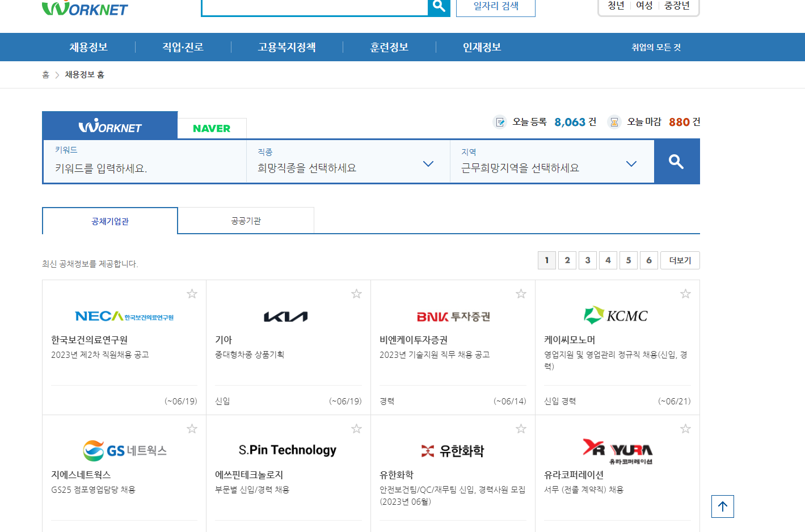Bookmark 비엔케이투자증권 with its star

click(521, 294)
